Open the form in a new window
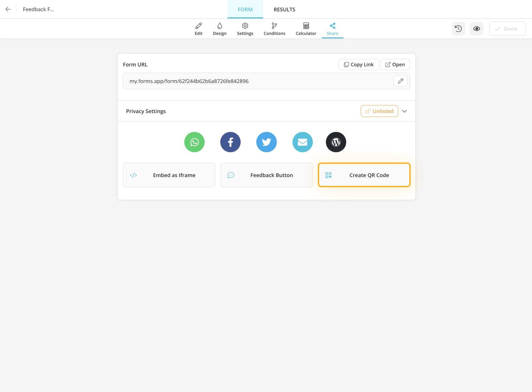The height and width of the screenshot is (392, 532). click(395, 64)
